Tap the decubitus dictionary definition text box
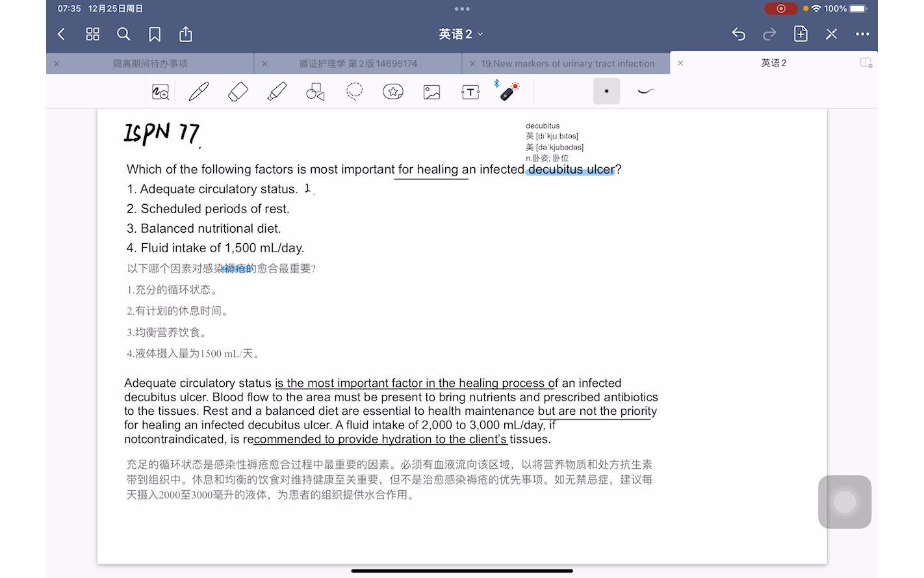924x578 pixels. pos(554,142)
